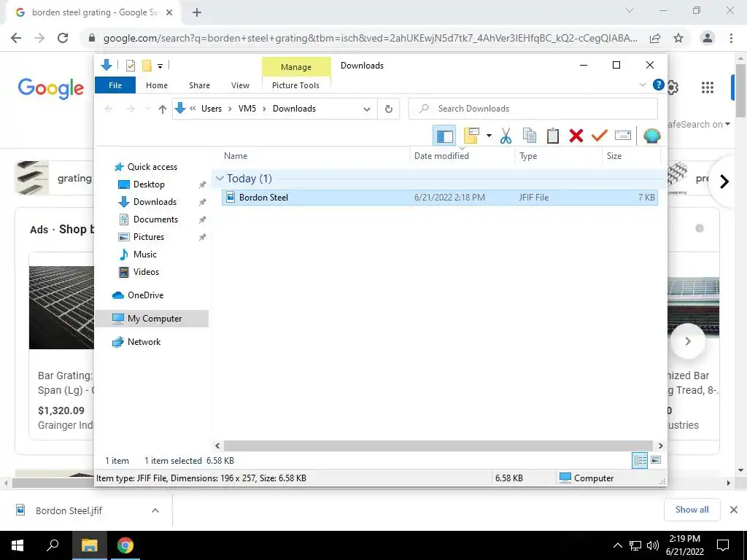Collapse the Today (1) group
Viewport: 747px width, 560px height.
point(220,178)
